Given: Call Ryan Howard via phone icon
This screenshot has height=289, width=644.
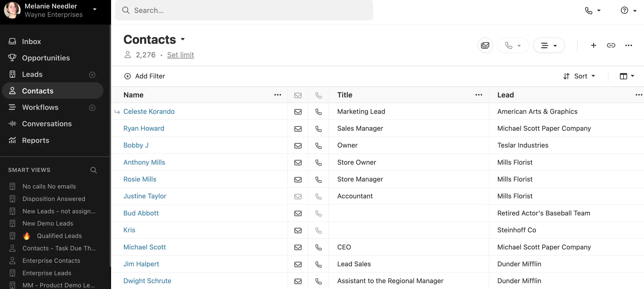Looking at the screenshot, I should coord(318,129).
